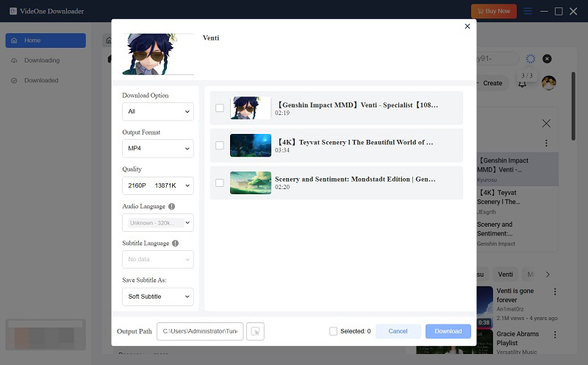This screenshot has height=365, width=588.
Task: Check the 4K Teyvat Scenery video checkbox
Action: tap(220, 146)
